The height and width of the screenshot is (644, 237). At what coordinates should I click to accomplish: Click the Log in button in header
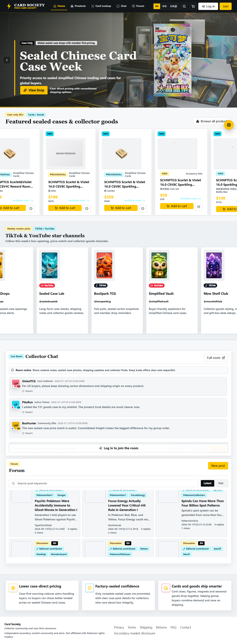tap(208, 6)
